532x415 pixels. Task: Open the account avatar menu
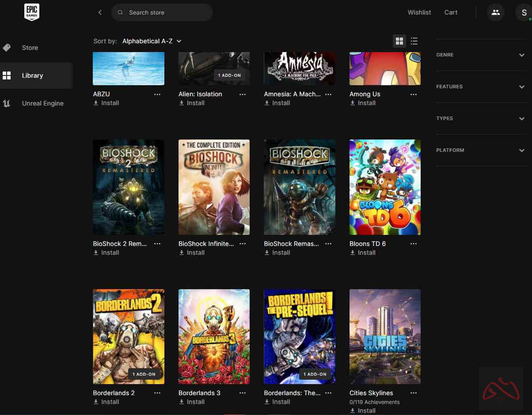point(524,12)
